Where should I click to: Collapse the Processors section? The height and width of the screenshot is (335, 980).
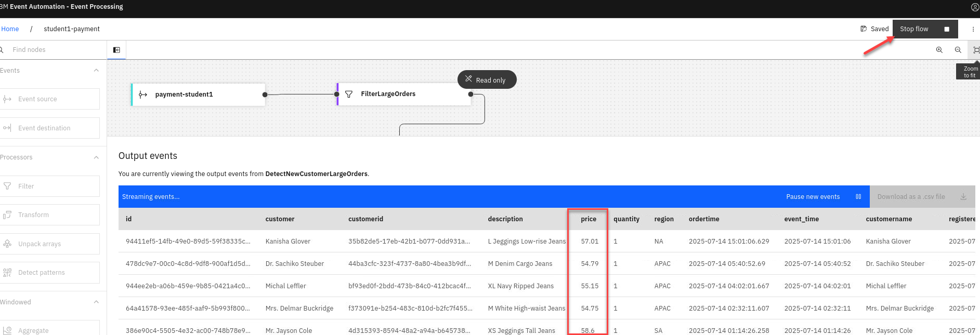pos(96,157)
